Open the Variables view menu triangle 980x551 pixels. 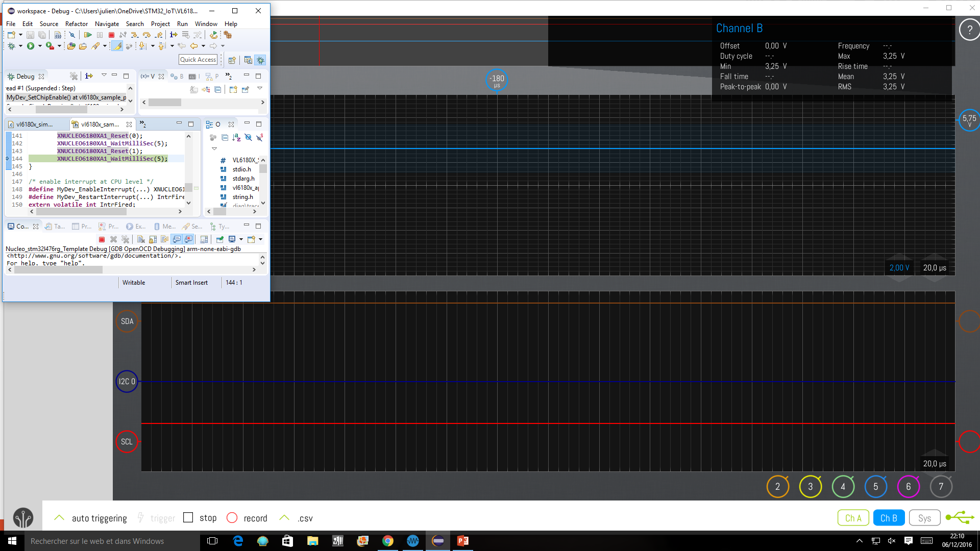tap(260, 89)
